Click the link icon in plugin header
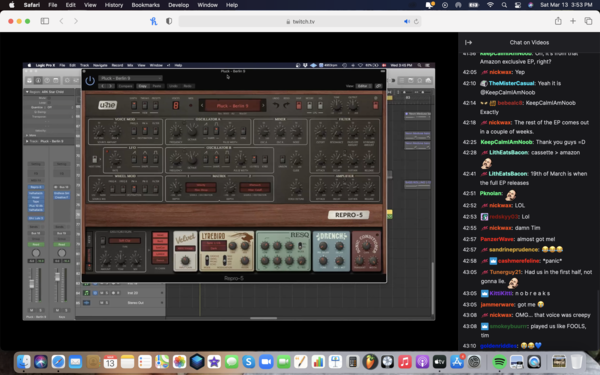 pyautogui.click(x=379, y=86)
